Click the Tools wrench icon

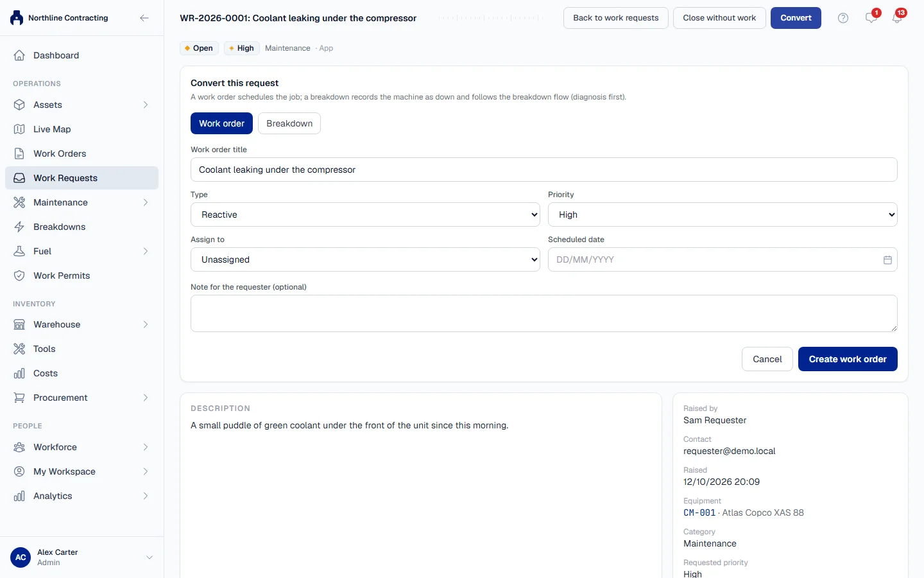click(x=19, y=349)
